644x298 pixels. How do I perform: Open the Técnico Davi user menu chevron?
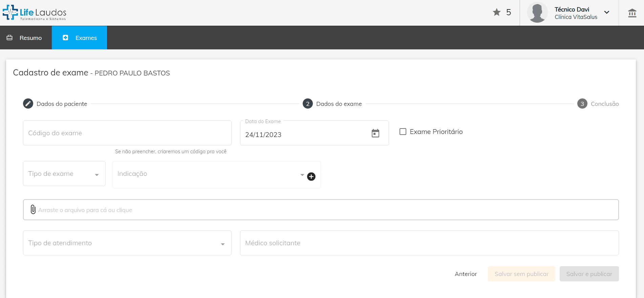coord(607,13)
